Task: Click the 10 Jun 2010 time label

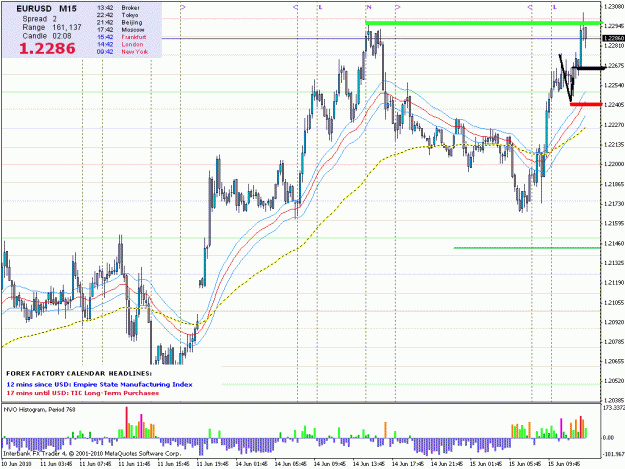Action: [x=16, y=464]
